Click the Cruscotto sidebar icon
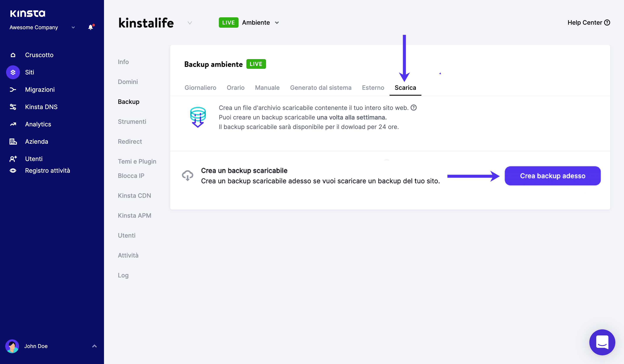The image size is (624, 364). click(13, 55)
